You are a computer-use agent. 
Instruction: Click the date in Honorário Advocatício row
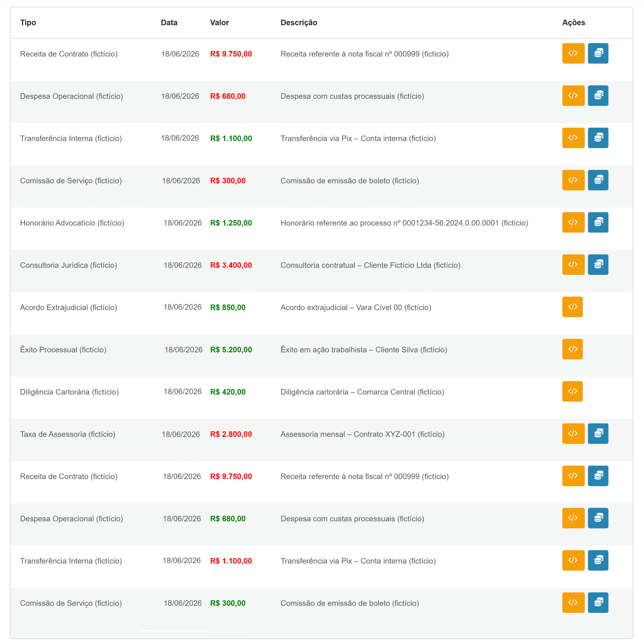pos(183,223)
